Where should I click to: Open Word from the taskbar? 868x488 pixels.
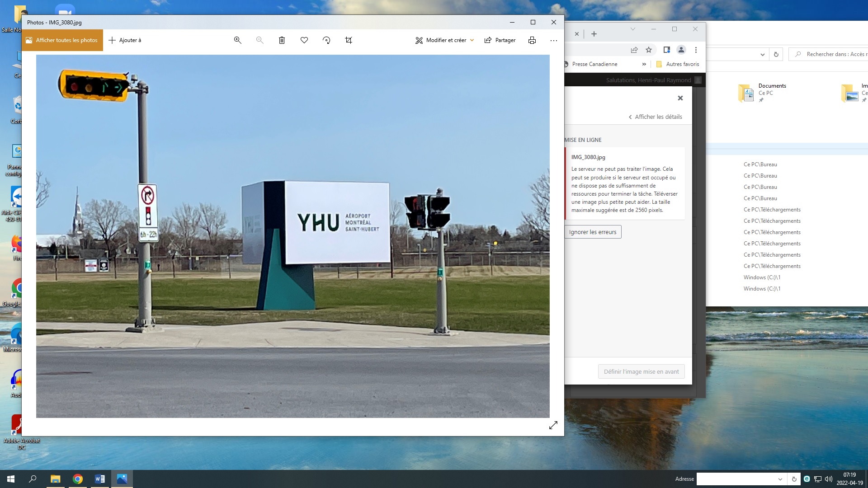[100, 479]
